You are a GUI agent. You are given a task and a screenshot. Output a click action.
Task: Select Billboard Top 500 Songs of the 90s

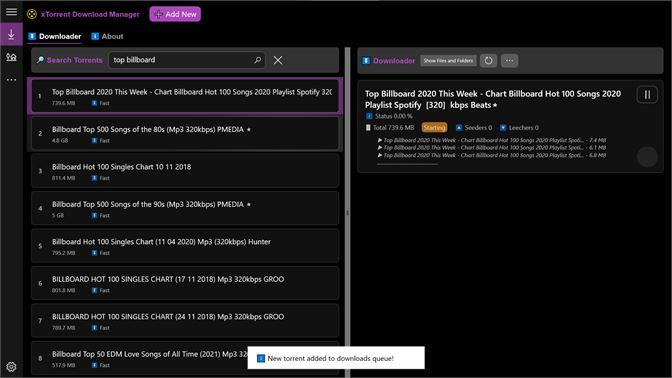click(x=185, y=208)
